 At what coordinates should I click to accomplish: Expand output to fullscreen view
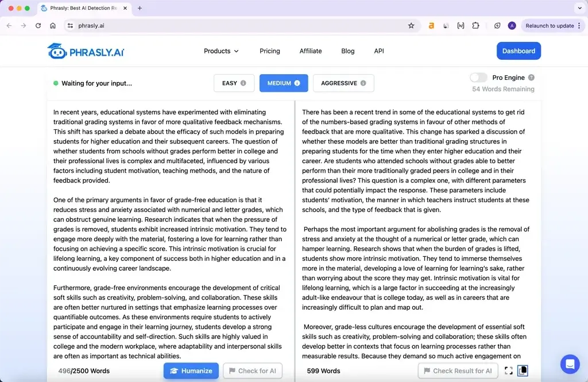coord(509,371)
